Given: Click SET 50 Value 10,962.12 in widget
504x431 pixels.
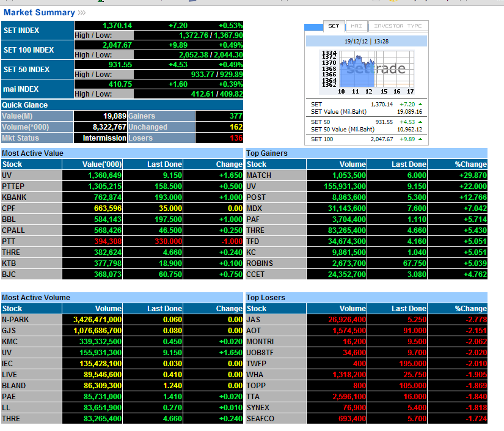Looking at the screenshot, I should click(x=409, y=130).
